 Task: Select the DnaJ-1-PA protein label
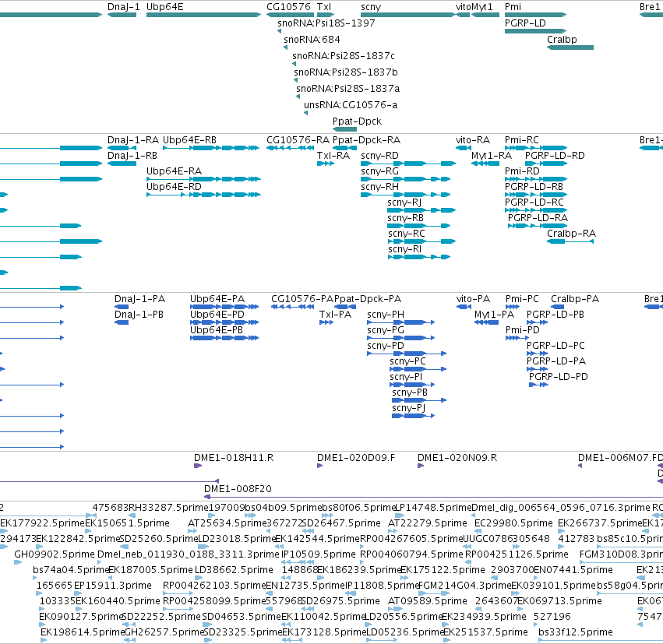click(140, 299)
